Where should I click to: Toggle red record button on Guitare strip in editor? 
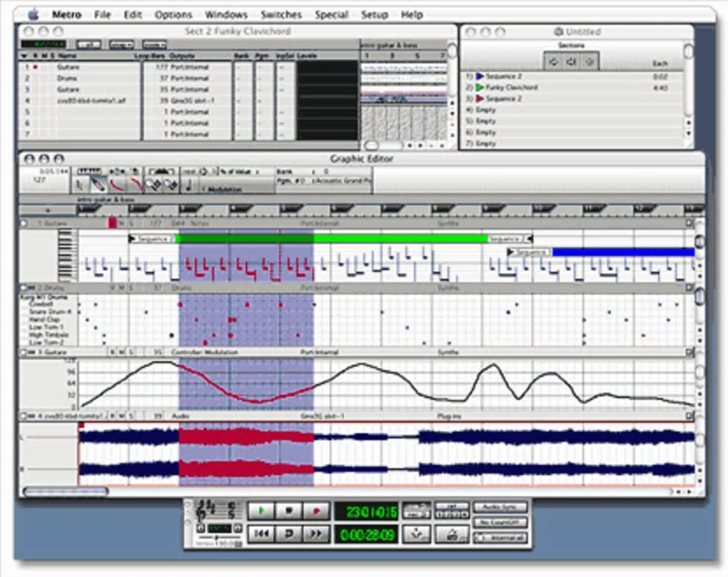(x=112, y=223)
